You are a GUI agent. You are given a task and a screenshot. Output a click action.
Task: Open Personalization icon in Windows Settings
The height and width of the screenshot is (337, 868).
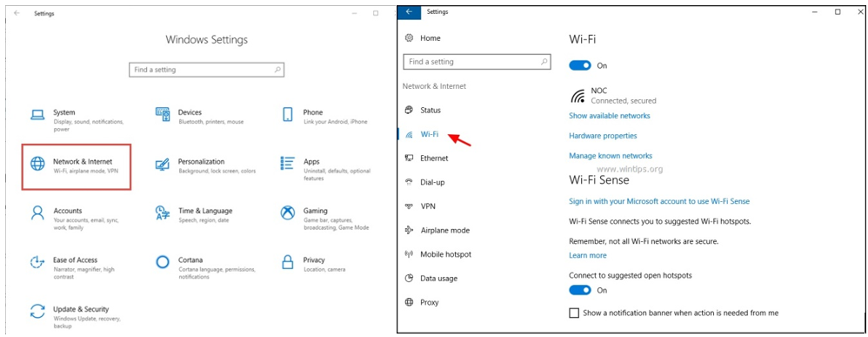[x=162, y=164]
